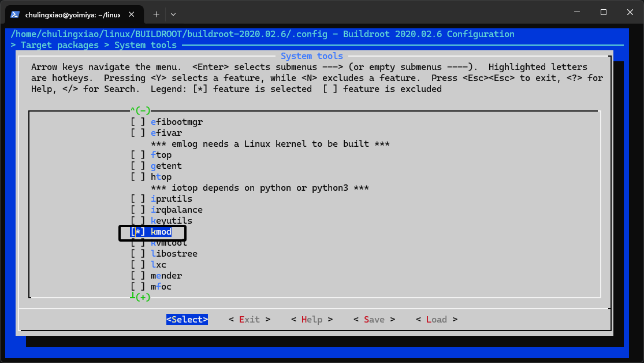Select the htop entry label

(x=161, y=177)
